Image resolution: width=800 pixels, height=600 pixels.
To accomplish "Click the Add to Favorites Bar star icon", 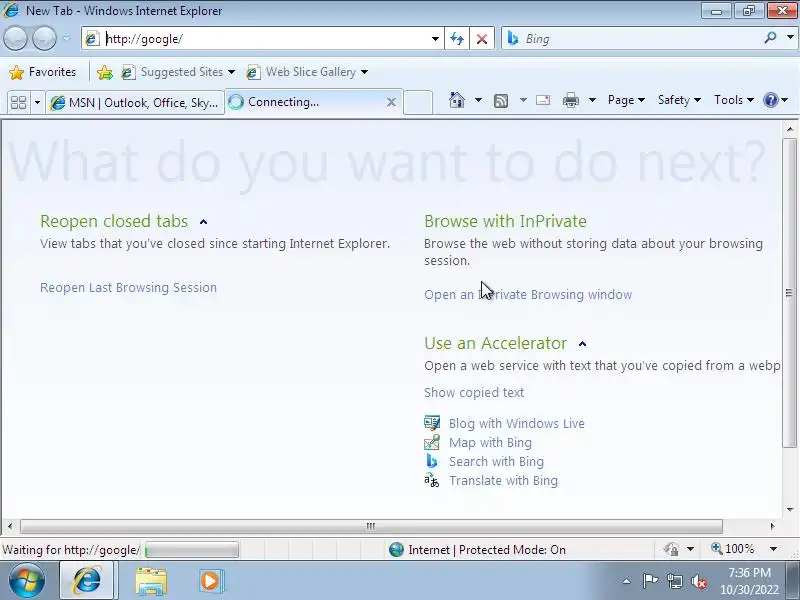I will click(x=105, y=72).
